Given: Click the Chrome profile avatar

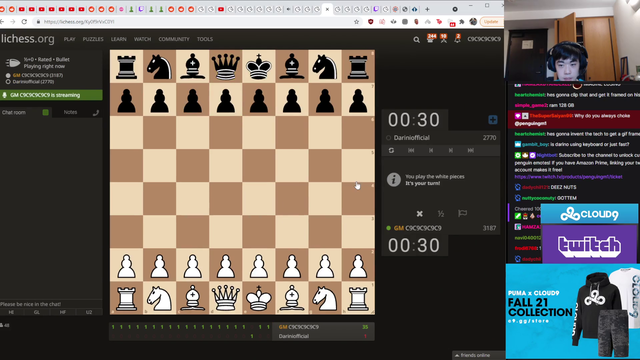Looking at the screenshot, I should tap(473, 22).
